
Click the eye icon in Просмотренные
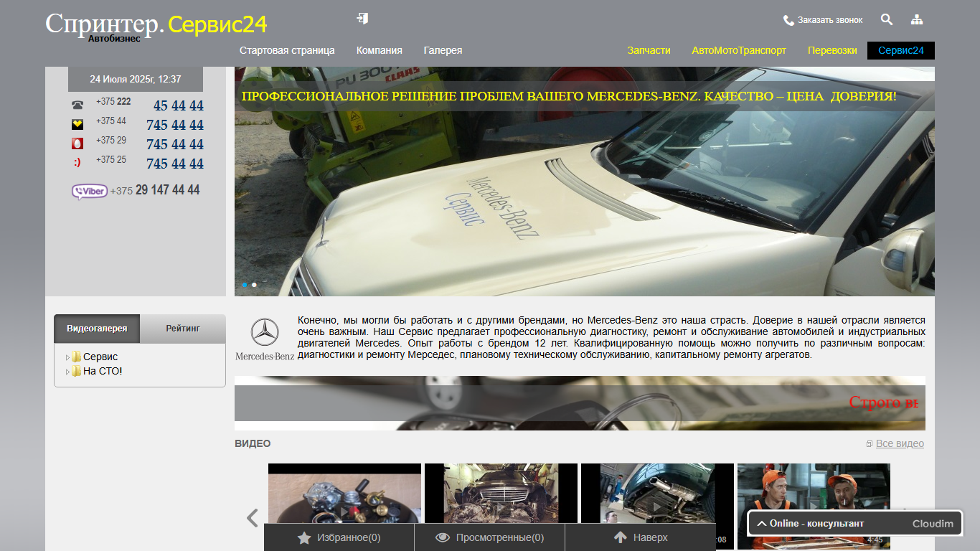(x=443, y=537)
